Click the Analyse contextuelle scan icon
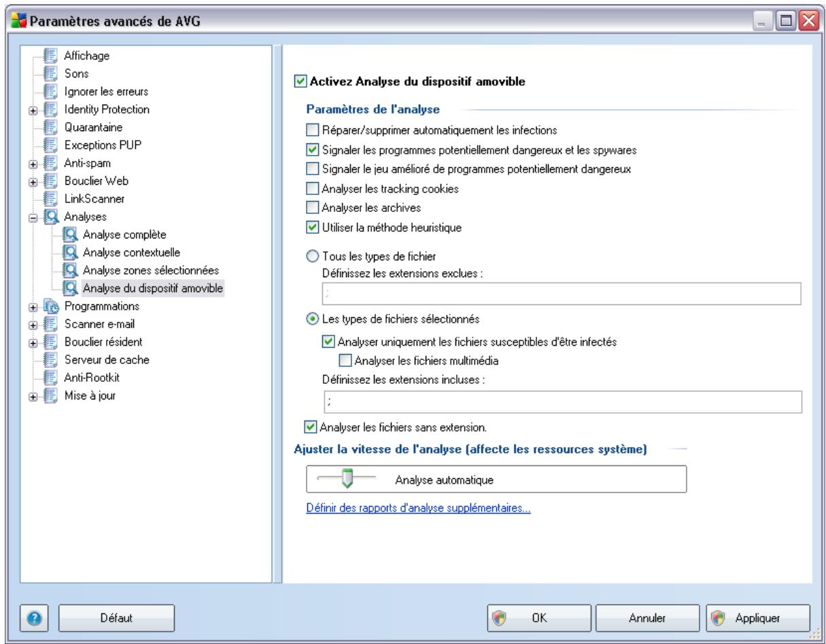 pos(71,253)
